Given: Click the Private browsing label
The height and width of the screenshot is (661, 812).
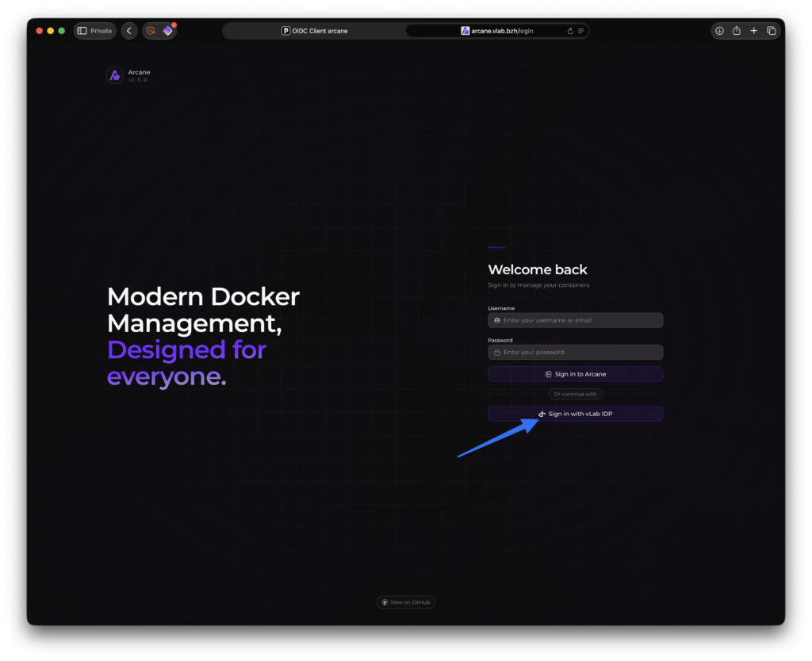Looking at the screenshot, I should pyautogui.click(x=101, y=31).
